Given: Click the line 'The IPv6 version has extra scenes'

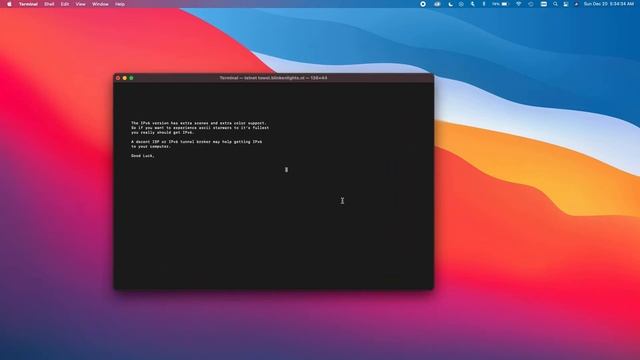Looking at the screenshot, I should tap(198, 123).
